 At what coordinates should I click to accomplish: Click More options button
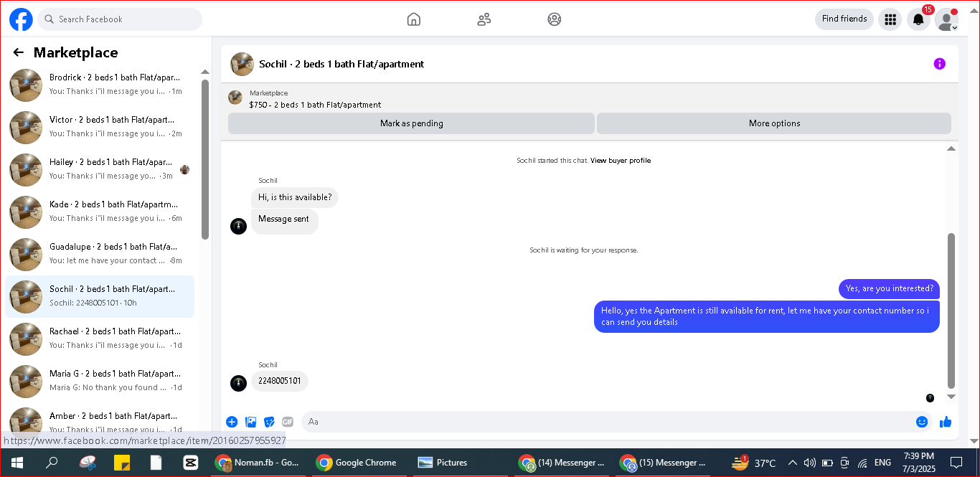coord(774,123)
